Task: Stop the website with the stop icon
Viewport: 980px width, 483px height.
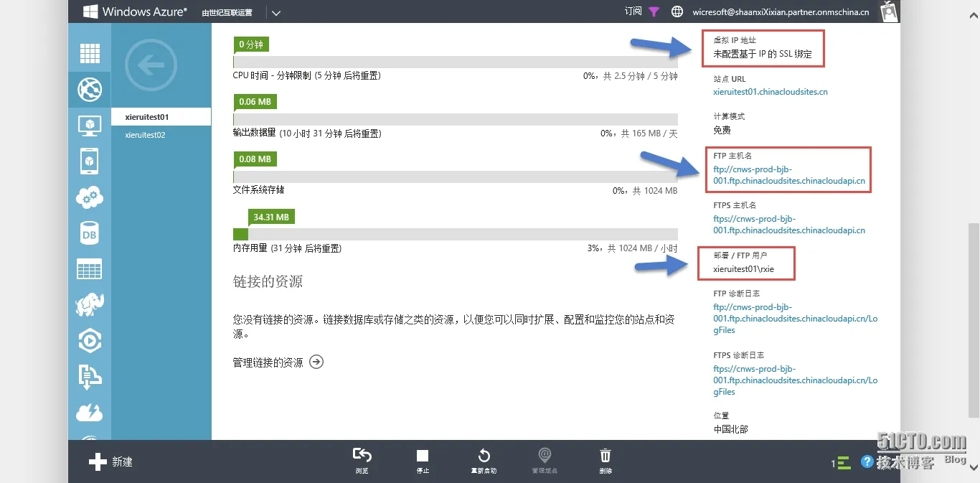Action: [x=423, y=456]
